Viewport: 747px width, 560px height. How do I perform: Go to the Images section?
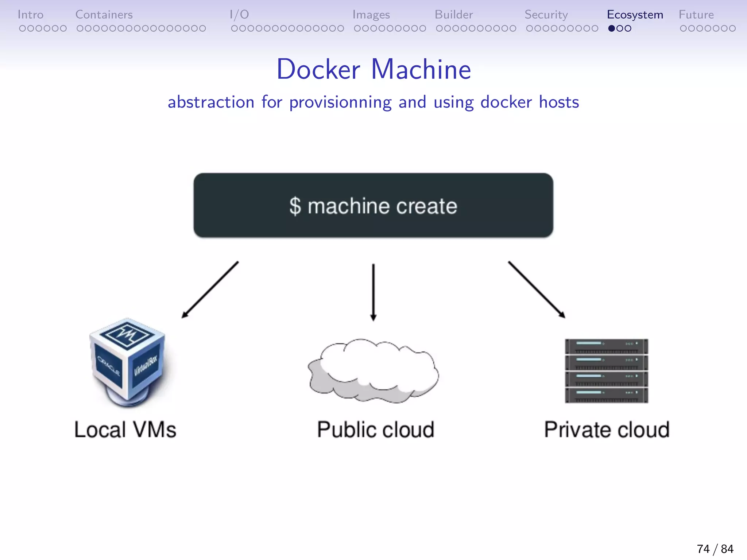click(371, 15)
